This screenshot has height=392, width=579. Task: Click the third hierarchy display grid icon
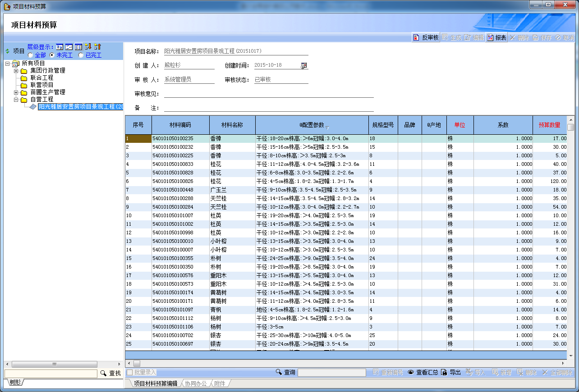coord(78,47)
